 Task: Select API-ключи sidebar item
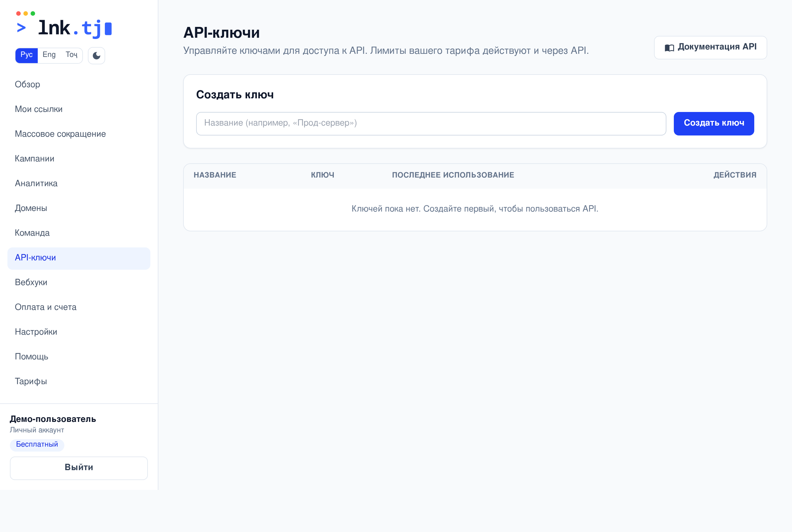coord(79,258)
